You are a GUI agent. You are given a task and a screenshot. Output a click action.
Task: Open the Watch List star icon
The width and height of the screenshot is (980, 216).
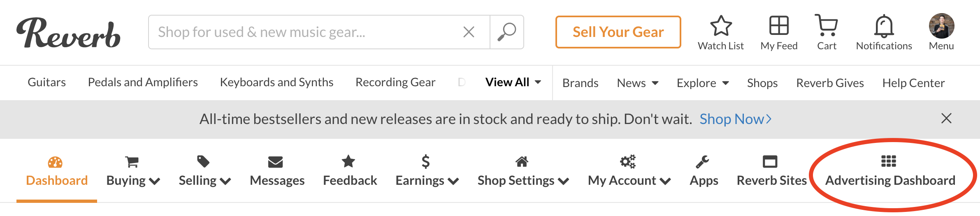coord(721,26)
